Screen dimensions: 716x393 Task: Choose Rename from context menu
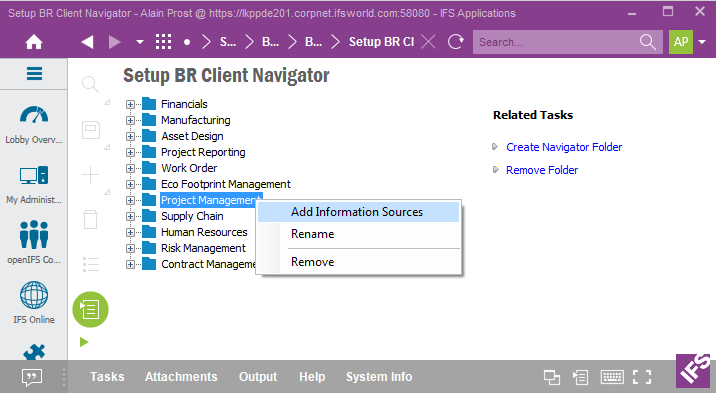pyautogui.click(x=358, y=234)
